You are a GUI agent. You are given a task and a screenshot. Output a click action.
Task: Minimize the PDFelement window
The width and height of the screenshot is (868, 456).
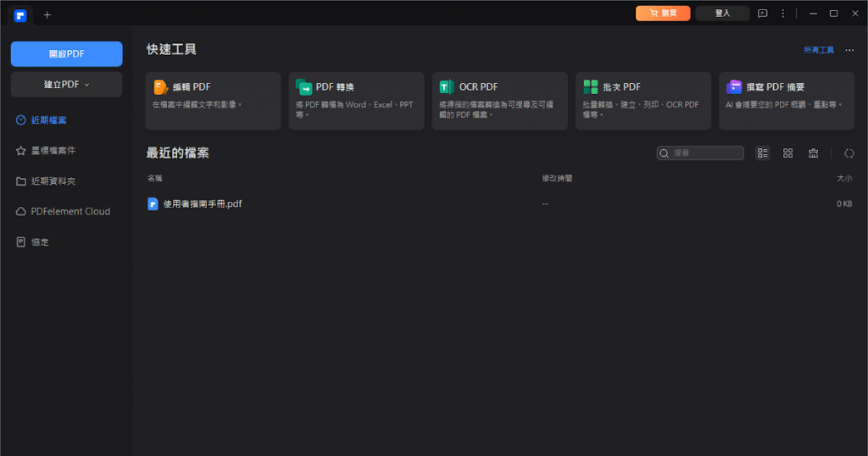(x=813, y=14)
